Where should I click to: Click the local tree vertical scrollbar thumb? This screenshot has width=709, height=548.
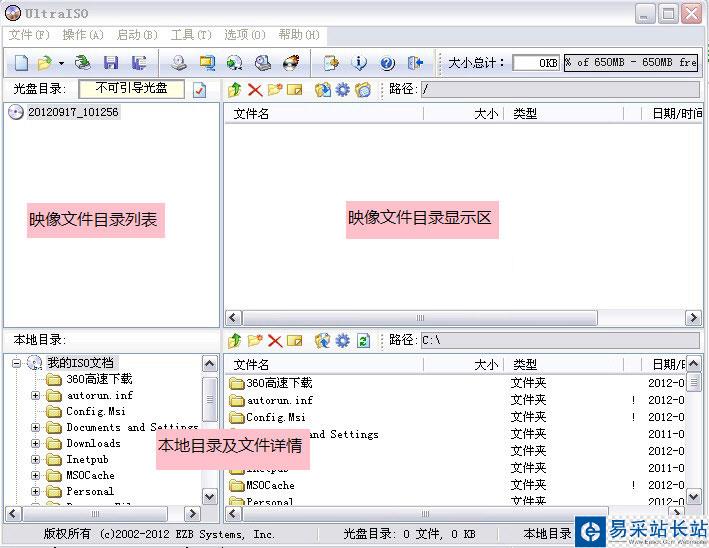point(209,399)
